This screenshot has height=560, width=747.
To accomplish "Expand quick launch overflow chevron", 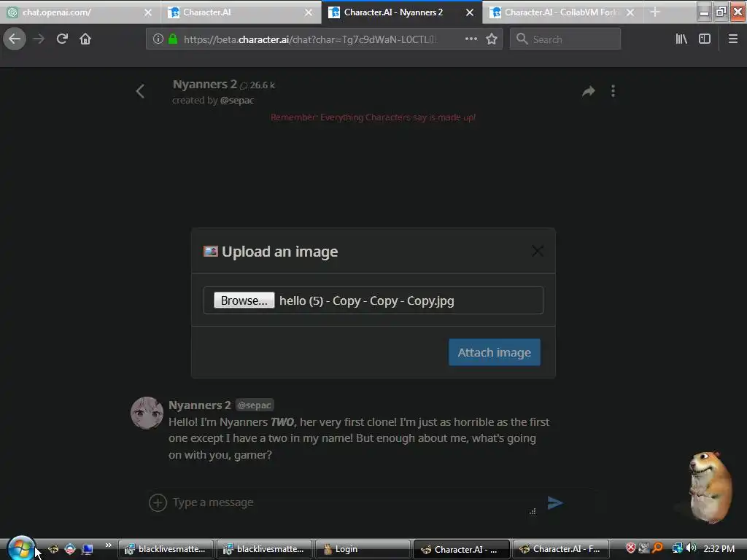I will pos(109,545).
